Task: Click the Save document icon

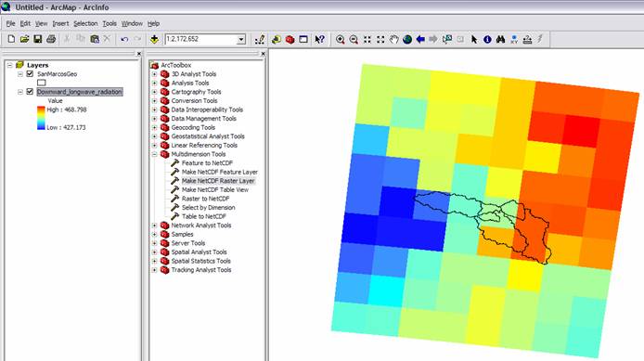Action: click(38, 39)
